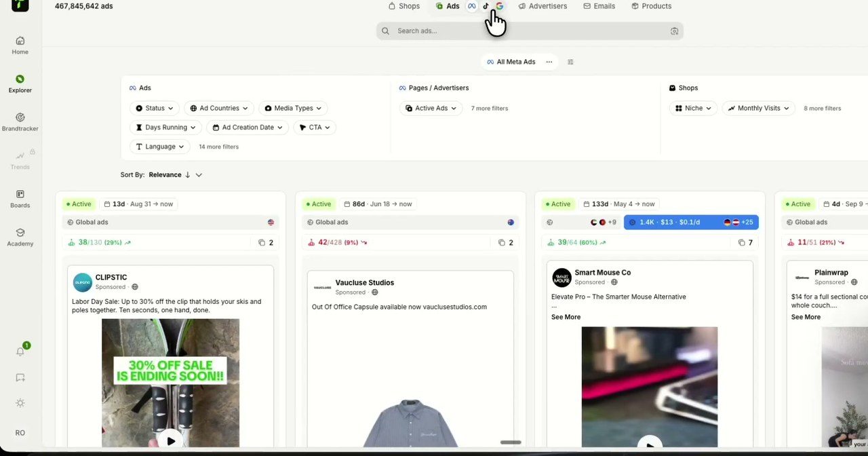
Task: Click the copy count icon on Vaucluse card
Action: tap(502, 242)
